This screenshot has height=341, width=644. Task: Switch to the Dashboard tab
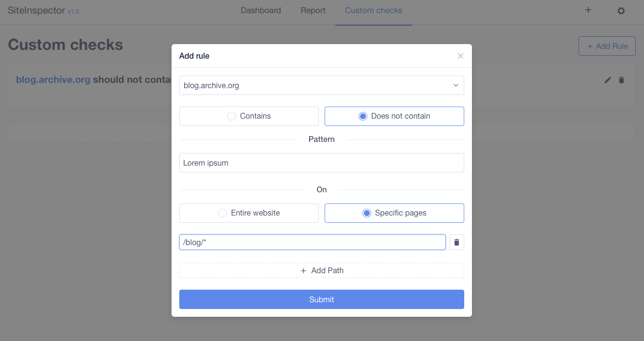[261, 10]
